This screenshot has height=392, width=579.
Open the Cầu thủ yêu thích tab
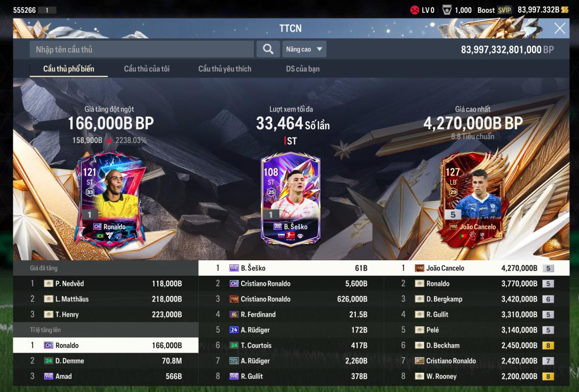pos(225,69)
